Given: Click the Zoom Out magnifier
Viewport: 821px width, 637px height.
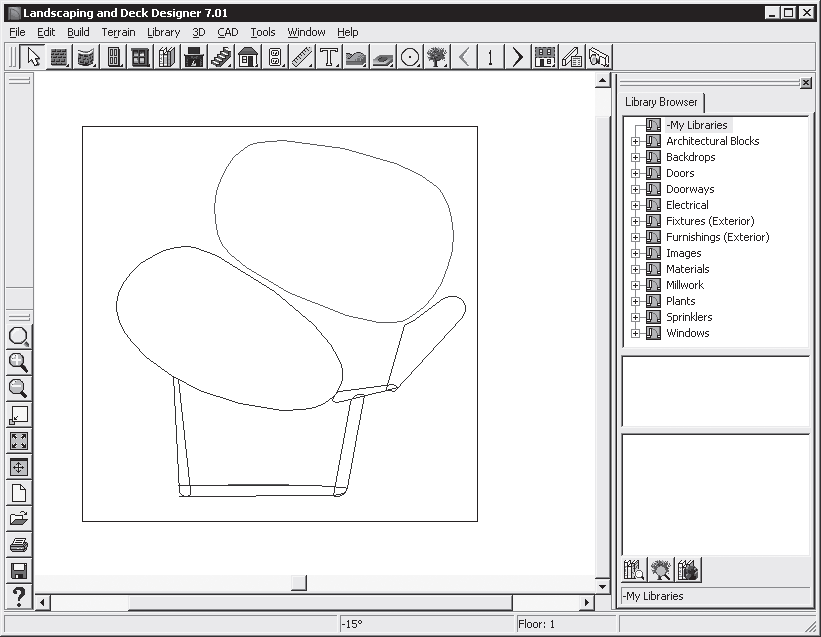Looking at the screenshot, I should (x=18, y=388).
